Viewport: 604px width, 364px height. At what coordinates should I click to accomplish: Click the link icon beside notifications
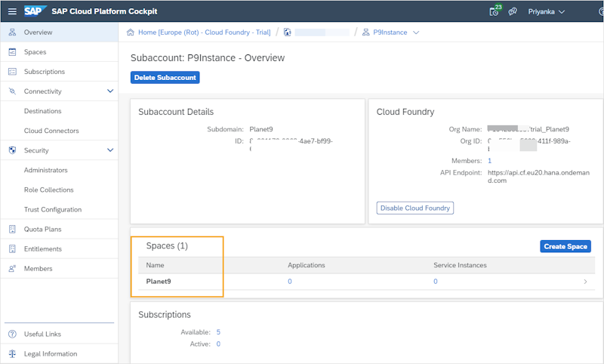coord(513,11)
